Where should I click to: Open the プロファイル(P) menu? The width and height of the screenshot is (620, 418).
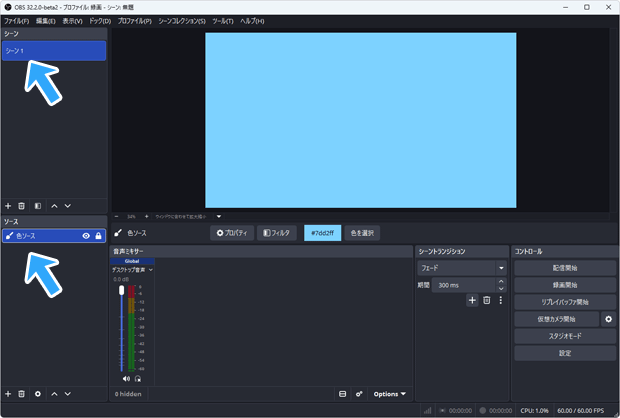(135, 21)
